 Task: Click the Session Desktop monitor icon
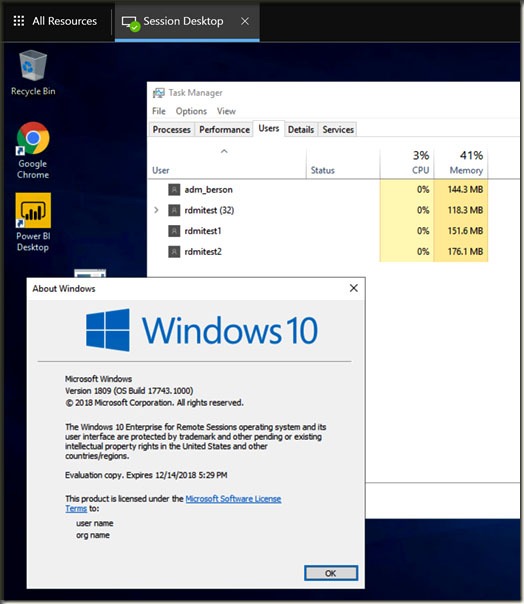pos(130,23)
